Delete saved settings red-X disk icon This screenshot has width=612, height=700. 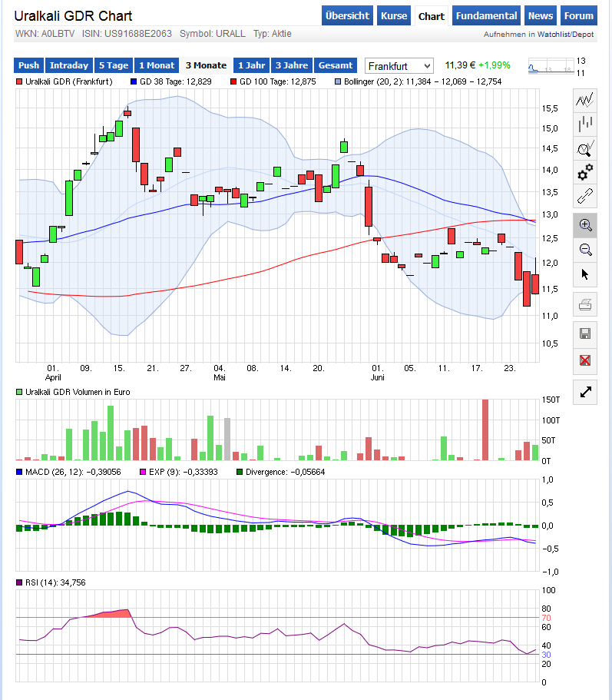click(585, 360)
